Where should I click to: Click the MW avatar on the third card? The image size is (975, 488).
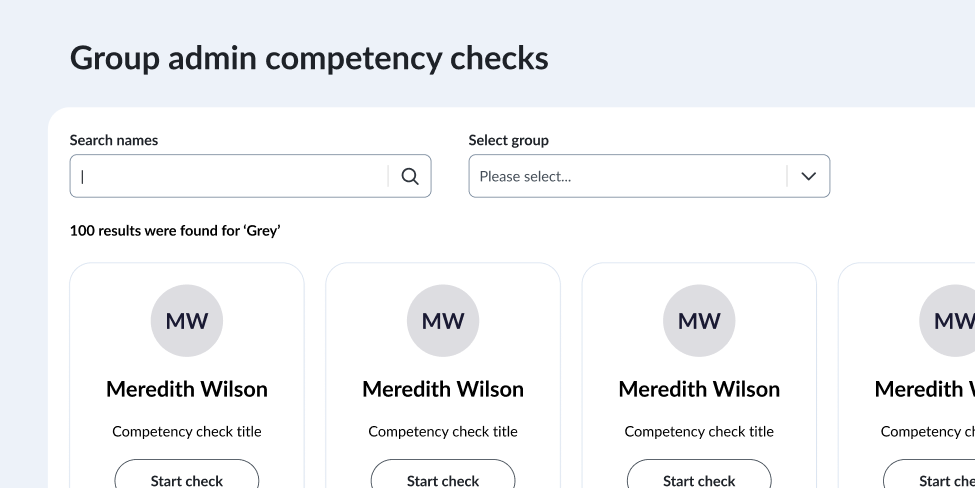pos(699,321)
